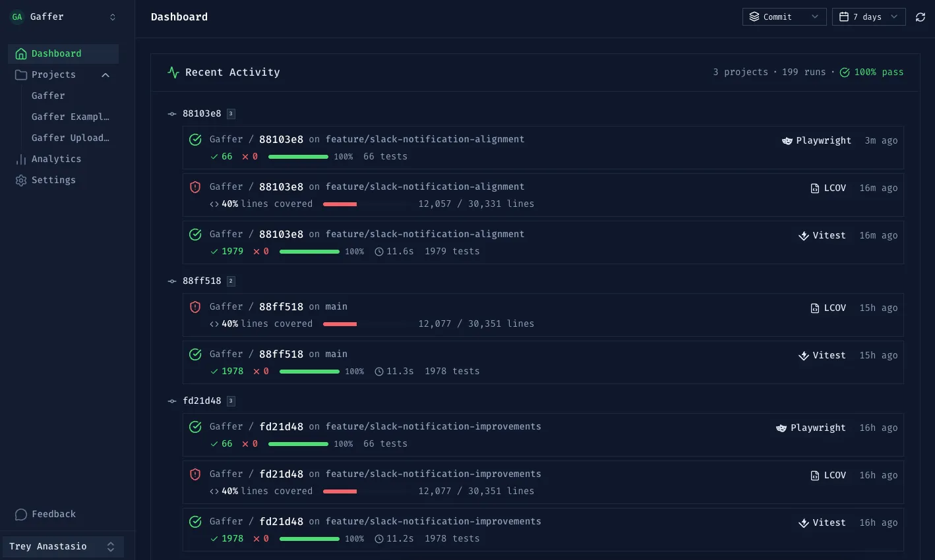Click the GA workspace avatar icon
Viewport: 935px width, 560px height.
(17, 16)
